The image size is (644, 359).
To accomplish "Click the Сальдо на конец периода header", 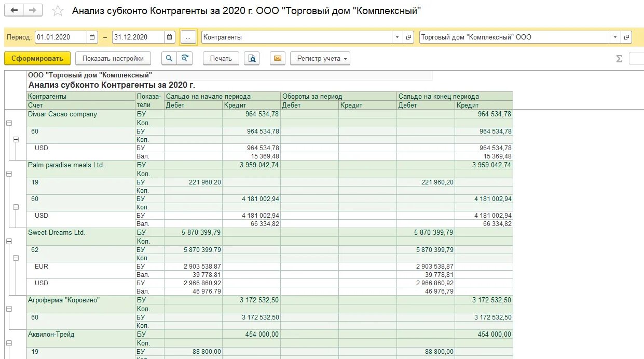I will coord(455,96).
